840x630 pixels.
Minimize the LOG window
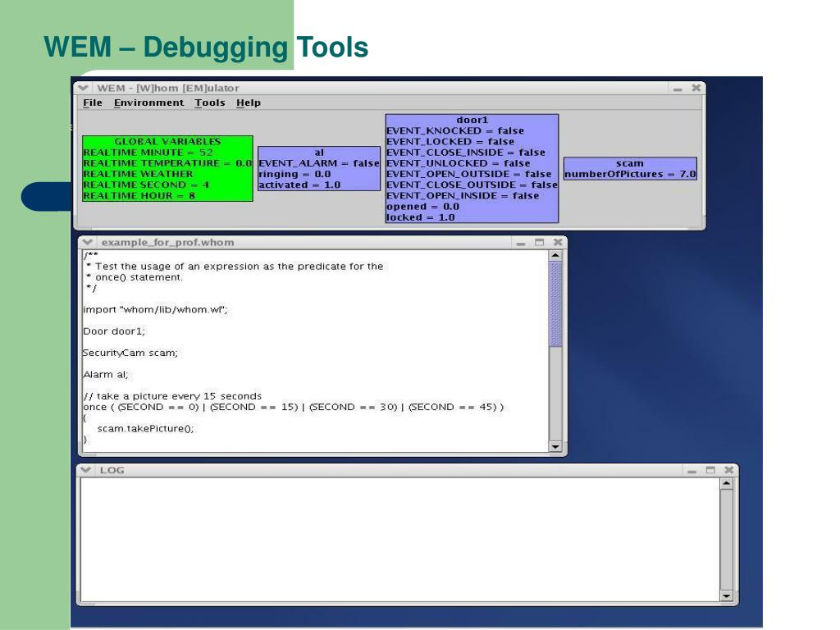pyautogui.click(x=692, y=471)
